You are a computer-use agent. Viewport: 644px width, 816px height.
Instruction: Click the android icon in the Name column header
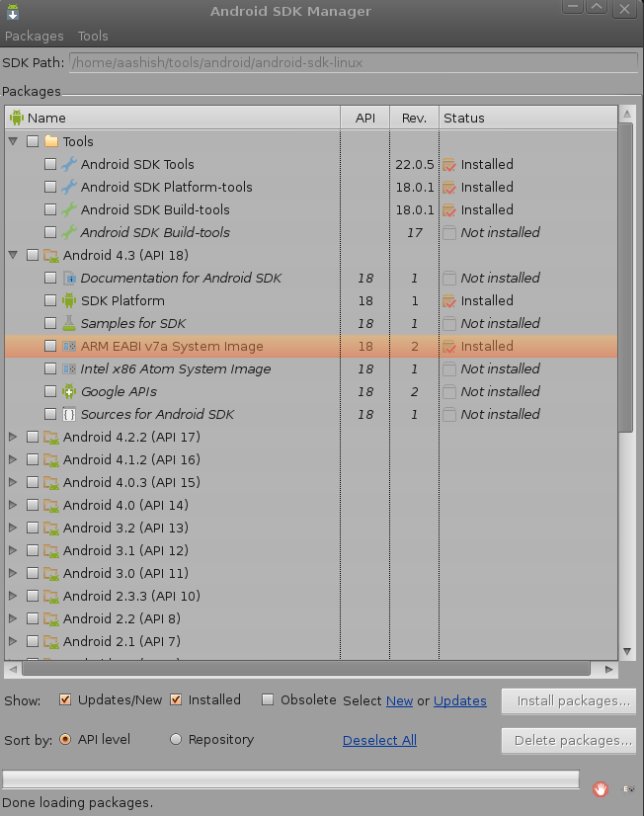point(17,118)
